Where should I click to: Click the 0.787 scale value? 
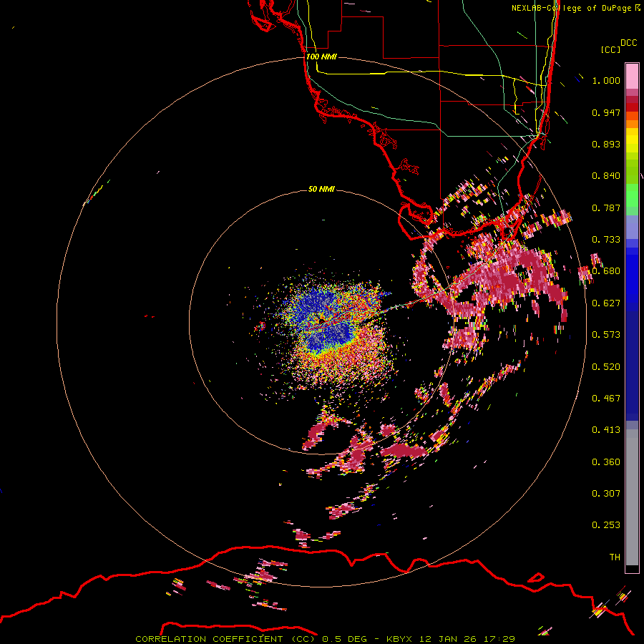606,208
